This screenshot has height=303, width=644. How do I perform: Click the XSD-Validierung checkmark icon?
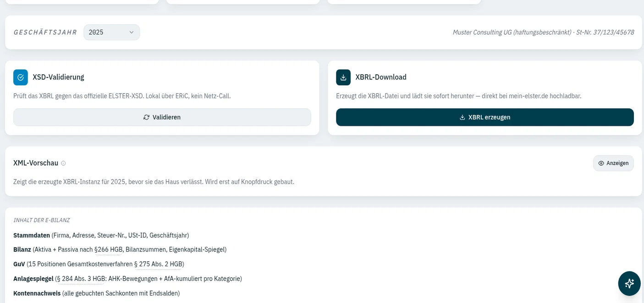coord(21,77)
